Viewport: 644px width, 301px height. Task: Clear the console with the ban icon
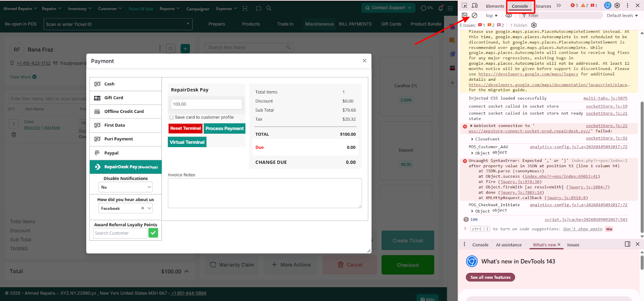[x=475, y=15]
